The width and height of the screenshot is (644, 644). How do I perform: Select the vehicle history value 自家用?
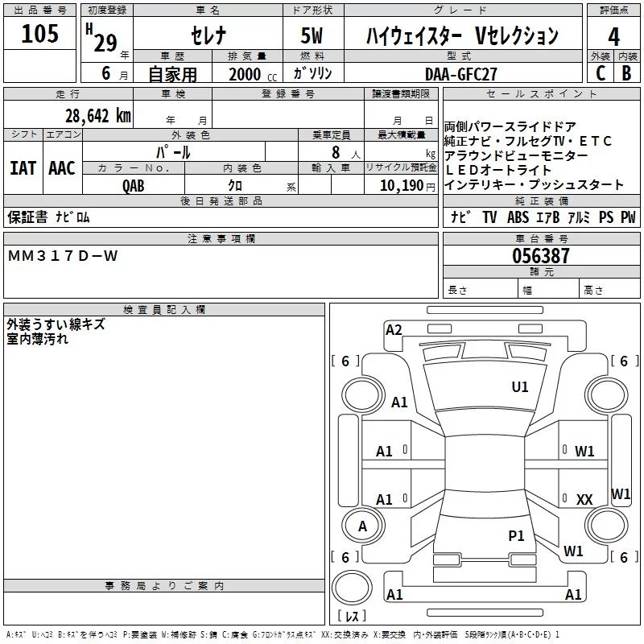pyautogui.click(x=172, y=74)
